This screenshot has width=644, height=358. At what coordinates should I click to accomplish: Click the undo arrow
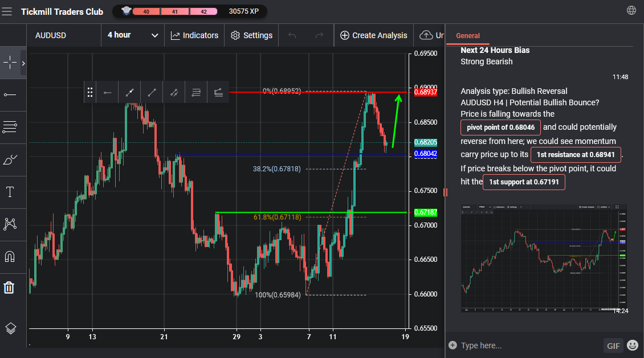point(292,35)
